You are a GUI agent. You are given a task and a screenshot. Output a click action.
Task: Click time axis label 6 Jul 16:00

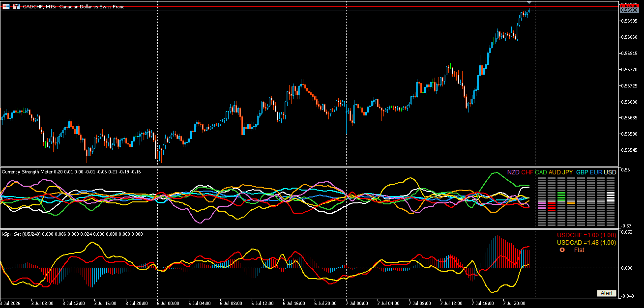294,304
